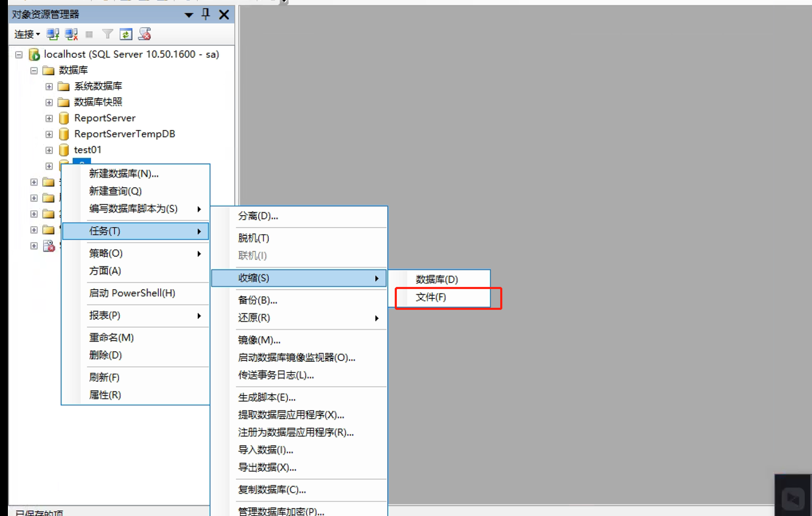Choose 提取数据层应用程序(X)... menu item
Image resolution: width=812 pixels, height=516 pixels.
(299, 415)
